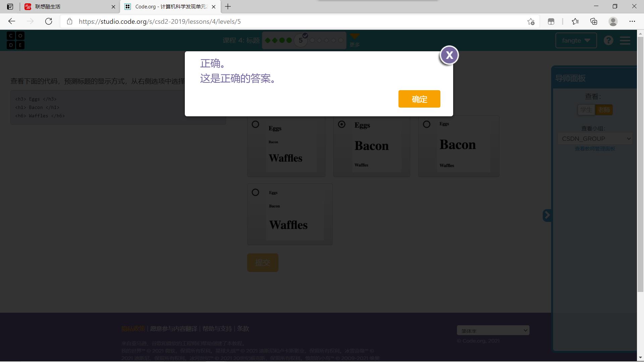Click the 课程 4: 标题 lesson title

point(241,41)
